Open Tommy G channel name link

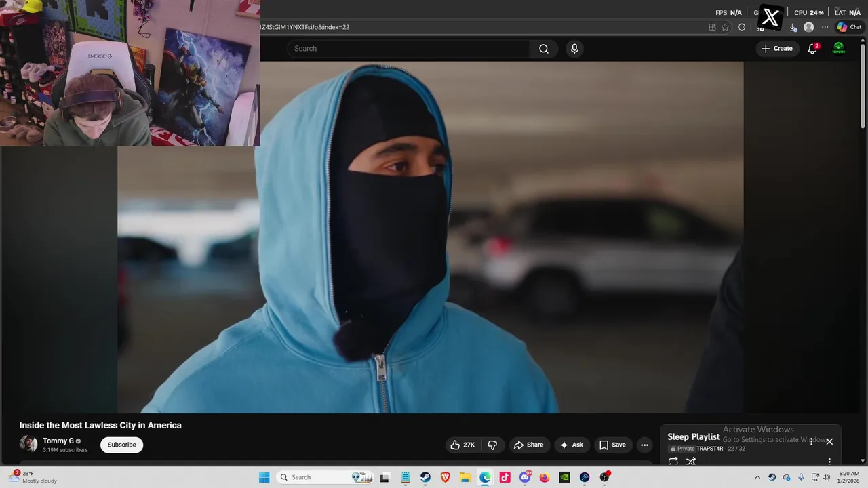pos(58,441)
